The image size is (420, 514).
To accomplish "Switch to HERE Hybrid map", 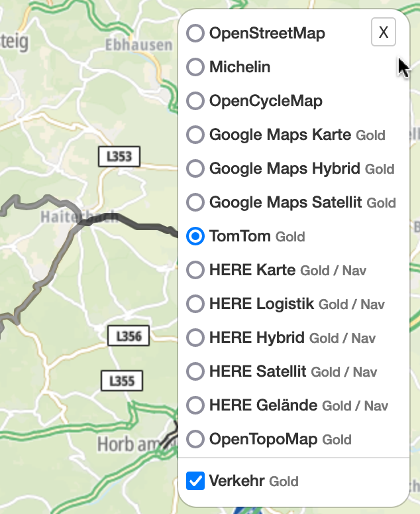I will pos(195,338).
